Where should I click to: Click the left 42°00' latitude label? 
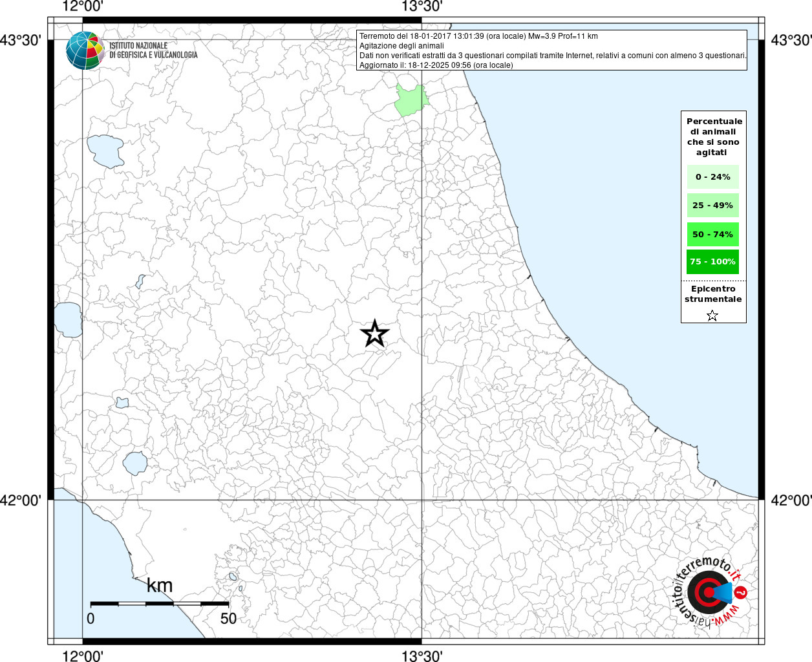(x=21, y=500)
